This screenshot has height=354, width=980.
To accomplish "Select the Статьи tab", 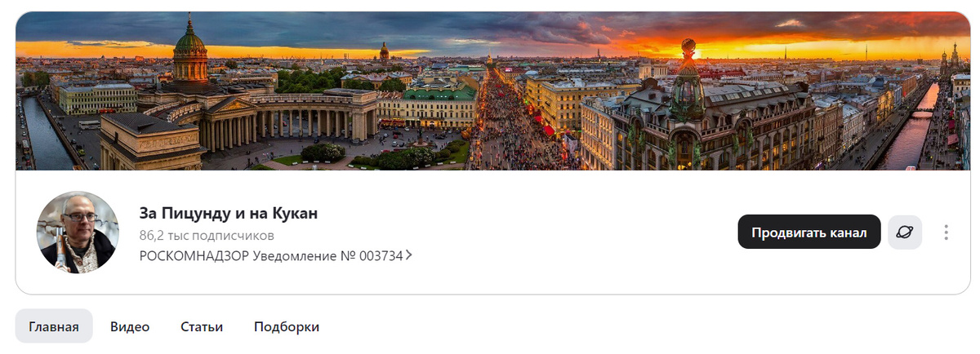I will [x=202, y=326].
